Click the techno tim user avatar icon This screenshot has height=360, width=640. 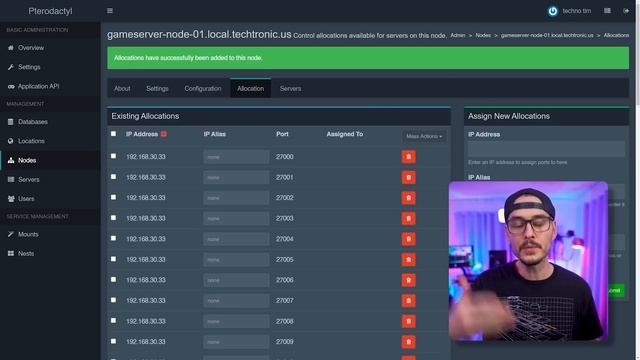pos(553,11)
